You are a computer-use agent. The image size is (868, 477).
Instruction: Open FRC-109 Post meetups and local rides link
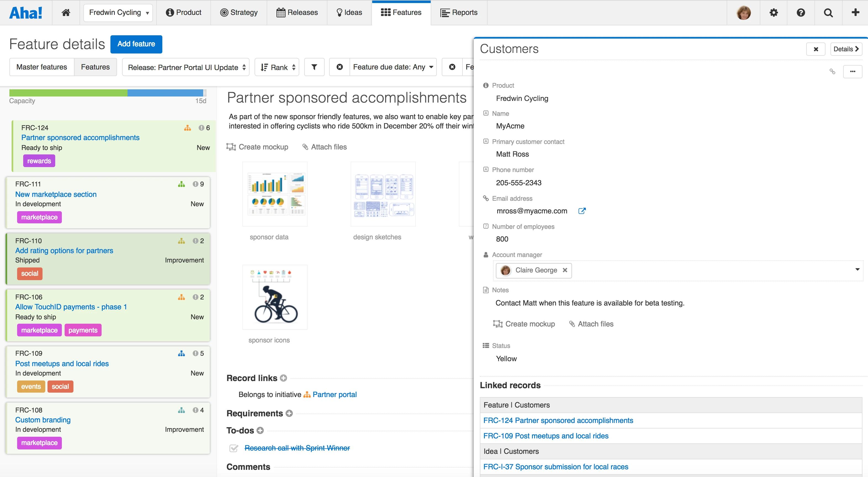pyautogui.click(x=546, y=436)
